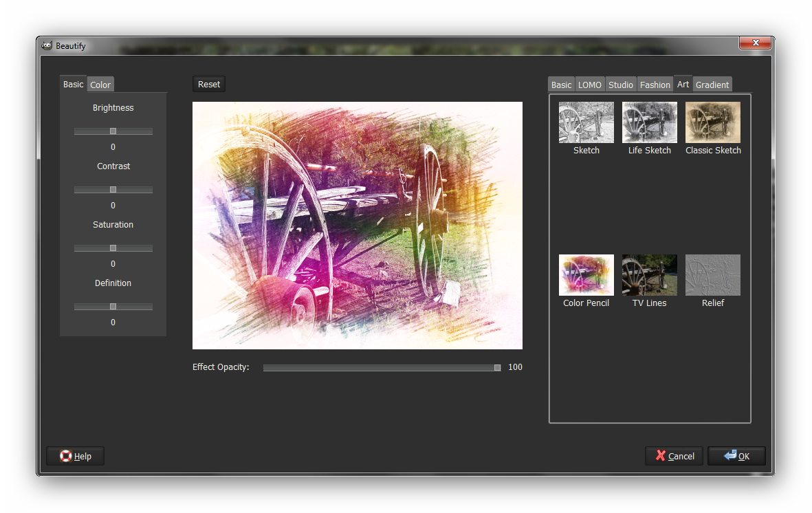This screenshot has height=513, width=812.
Task: Click the Definition slider handle
Action: click(x=113, y=307)
